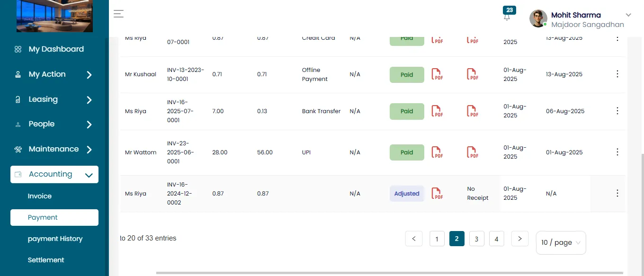Open the second PDF icon in Mr Kushaal's row
Screen dimensions: 644x276
click(473, 74)
